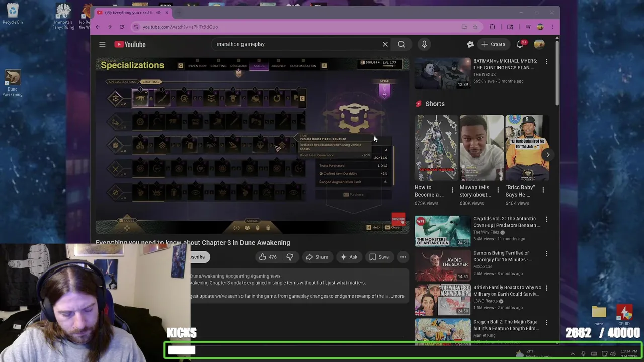Image resolution: width=644 pixels, height=362 pixels.
Task: Open options for Doomguy video
Action: 546,254
